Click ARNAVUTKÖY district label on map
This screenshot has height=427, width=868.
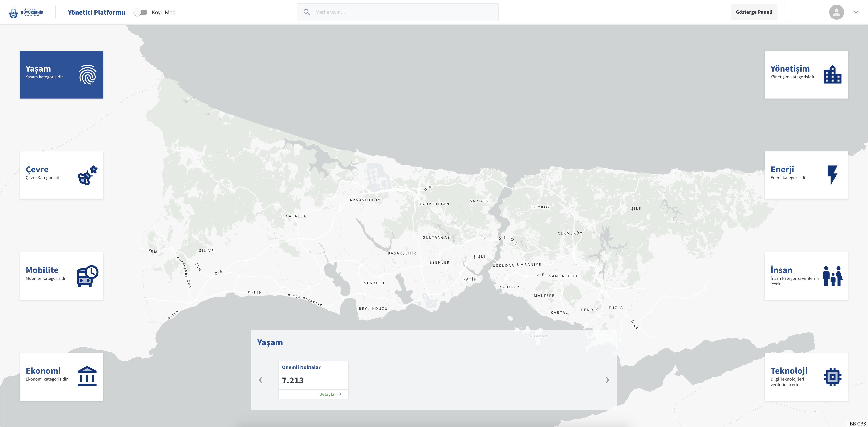click(365, 200)
